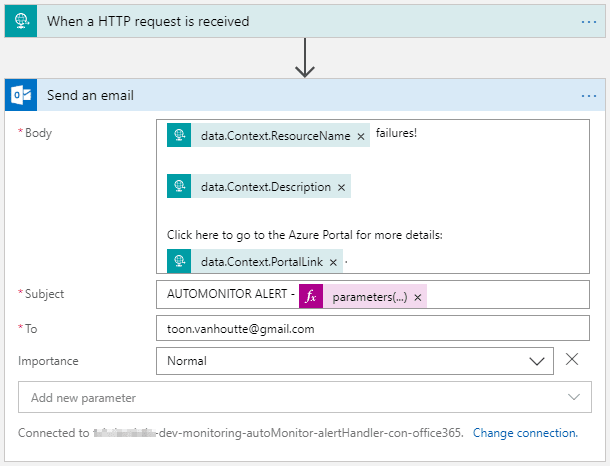The width and height of the screenshot is (610, 466).
Task: Click the fx expression icon in Subject
Action: [x=311, y=296]
